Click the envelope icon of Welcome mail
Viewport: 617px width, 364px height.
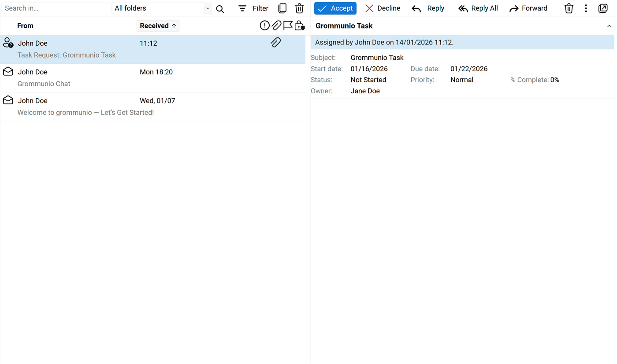click(x=8, y=100)
